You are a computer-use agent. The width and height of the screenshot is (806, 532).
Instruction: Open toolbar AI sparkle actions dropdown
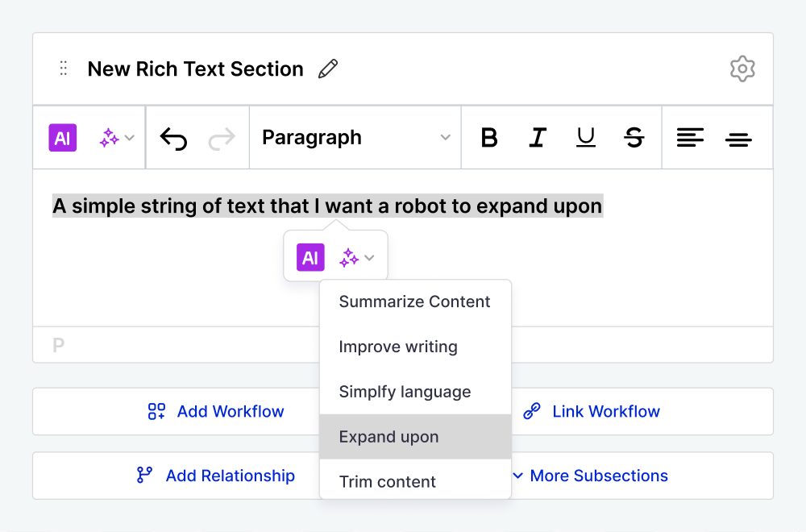coord(117,138)
